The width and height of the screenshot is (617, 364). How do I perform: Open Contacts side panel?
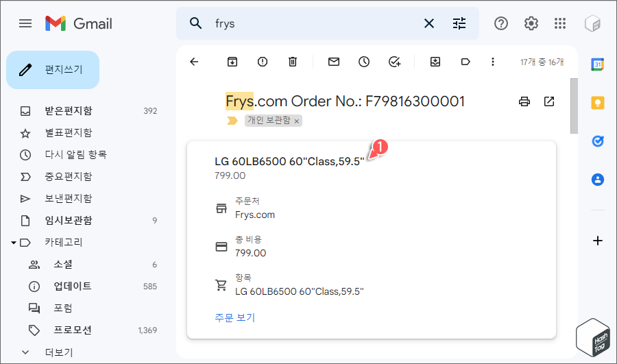click(597, 180)
